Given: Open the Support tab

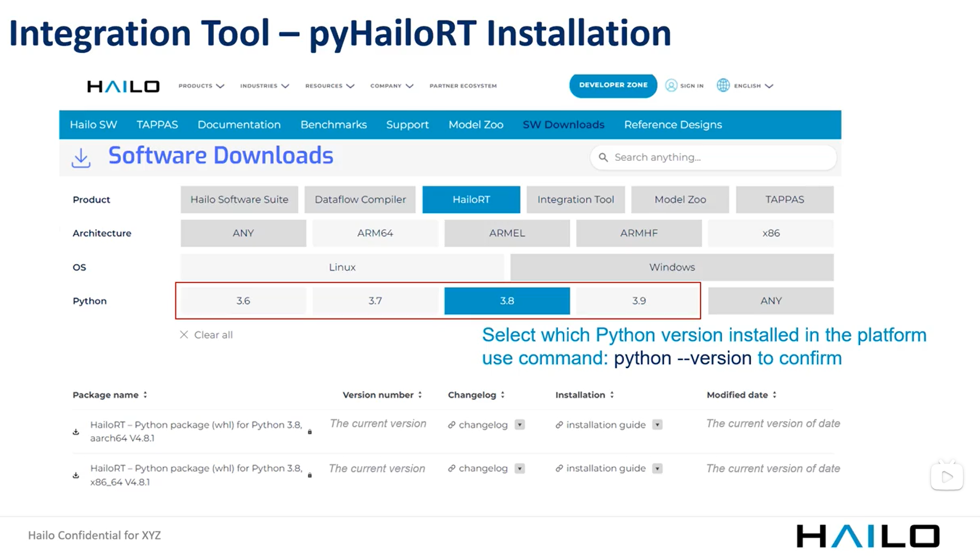Looking at the screenshot, I should pyautogui.click(x=407, y=124).
